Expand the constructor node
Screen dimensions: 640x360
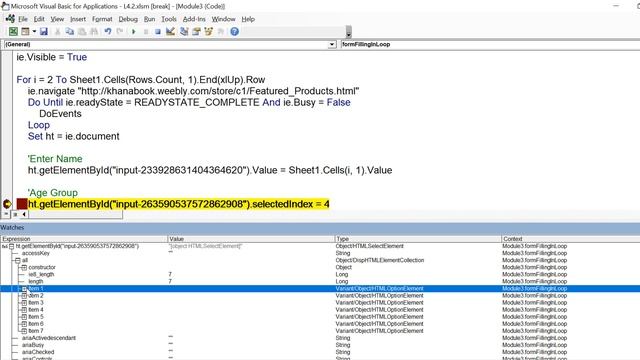[x=24, y=267]
